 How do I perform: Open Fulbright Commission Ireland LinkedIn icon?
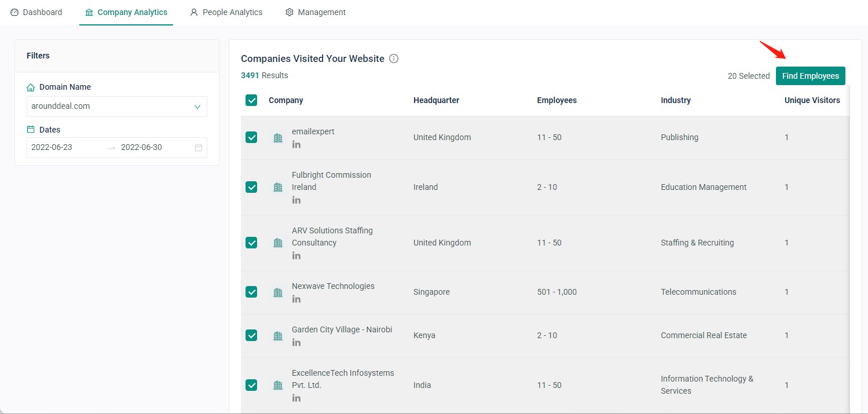[296, 200]
